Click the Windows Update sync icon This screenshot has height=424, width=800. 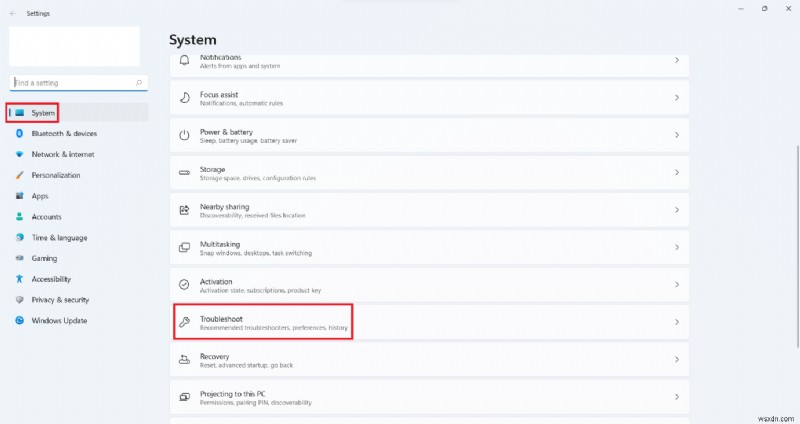point(19,320)
